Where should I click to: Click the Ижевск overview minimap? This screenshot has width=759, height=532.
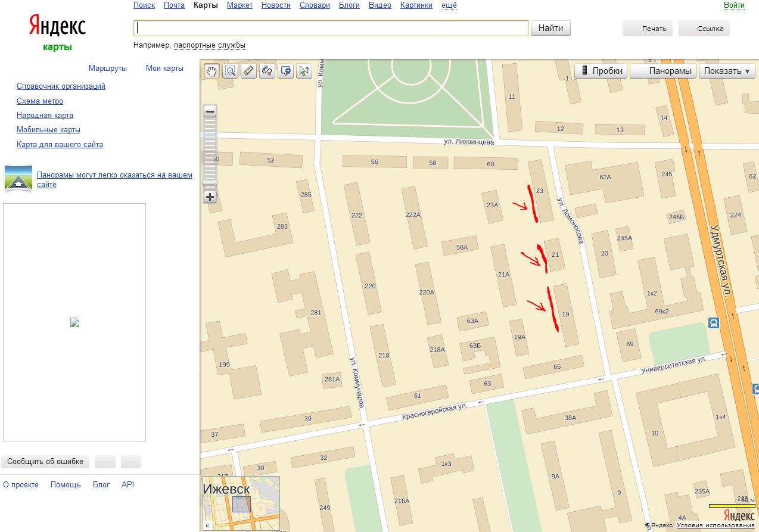tap(241, 503)
